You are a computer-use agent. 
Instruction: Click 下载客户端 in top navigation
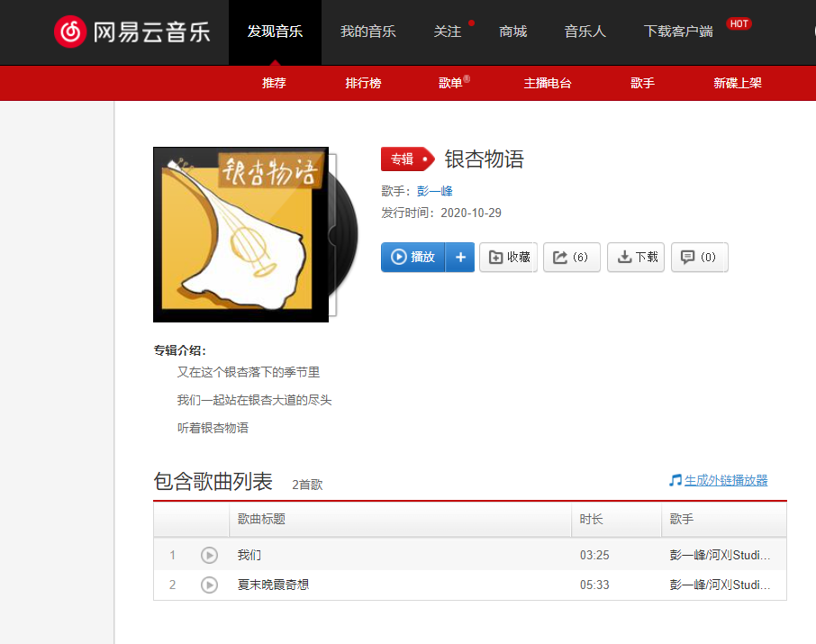point(678,32)
